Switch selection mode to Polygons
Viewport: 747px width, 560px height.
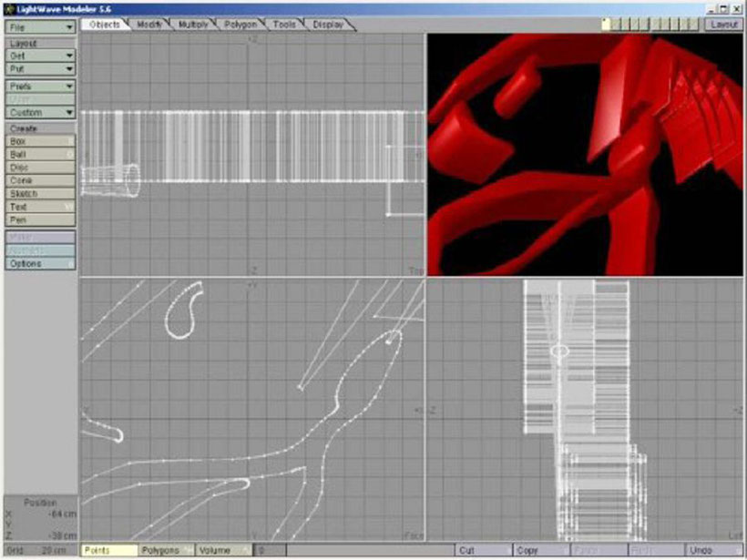pos(166,551)
